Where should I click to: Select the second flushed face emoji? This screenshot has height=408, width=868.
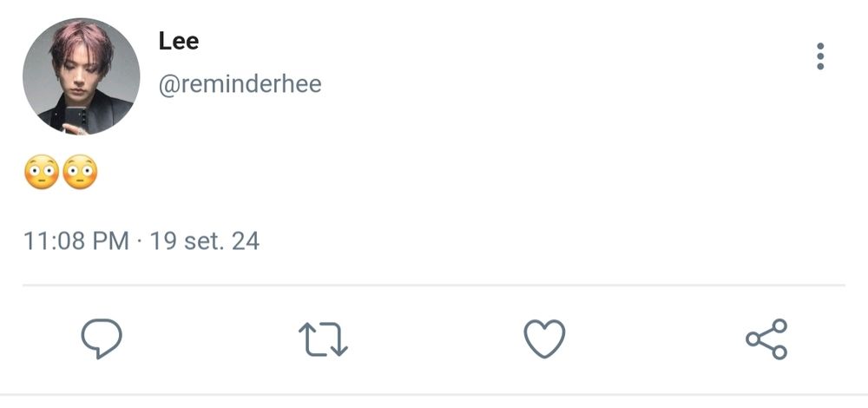(80, 173)
